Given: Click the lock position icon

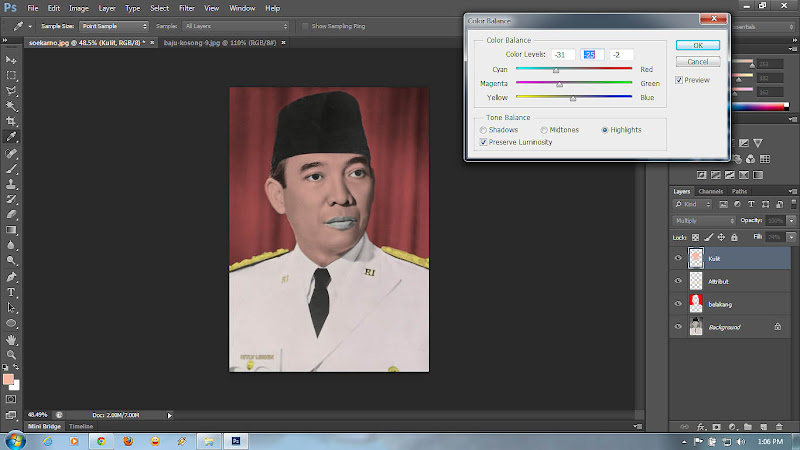Looking at the screenshot, I should click(x=721, y=237).
